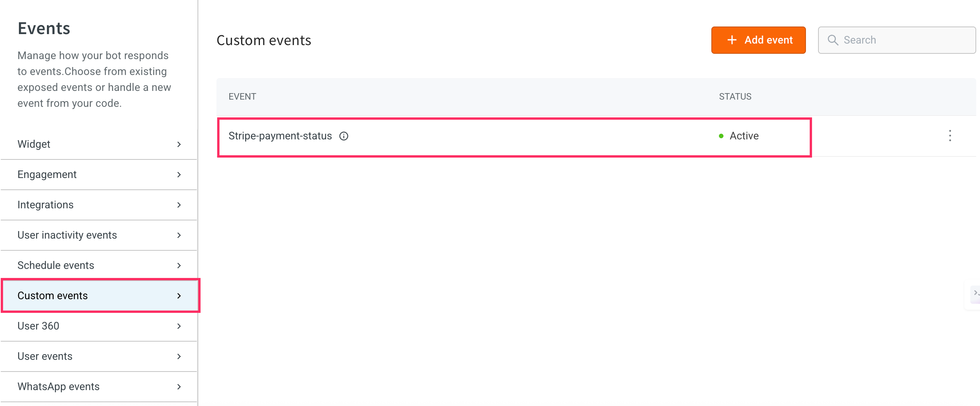Click the Integrations chevron arrow
Viewport: 980px width, 406px height.
pyautogui.click(x=179, y=205)
